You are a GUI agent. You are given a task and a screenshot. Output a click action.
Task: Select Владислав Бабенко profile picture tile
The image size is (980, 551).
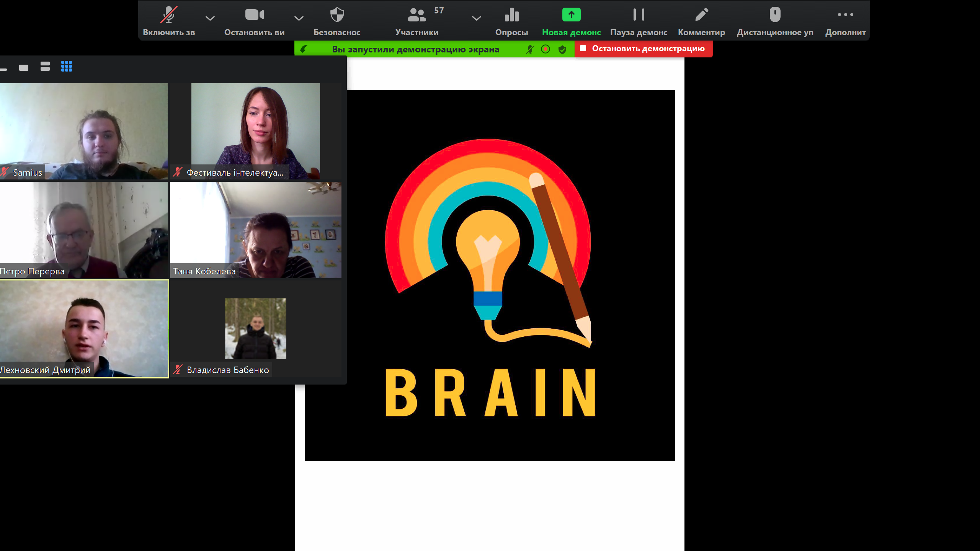point(255,328)
